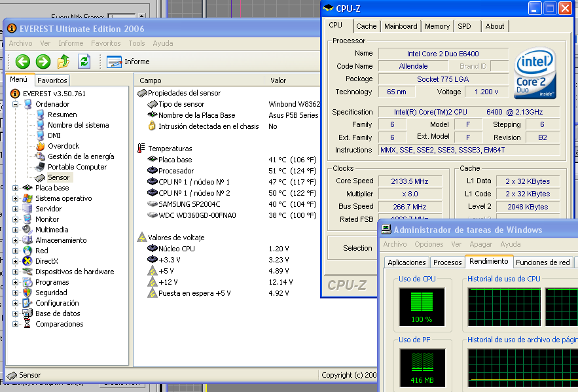Click the green Back arrow in EVEREST toolbar
This screenshot has height=392, width=578.
22,62
